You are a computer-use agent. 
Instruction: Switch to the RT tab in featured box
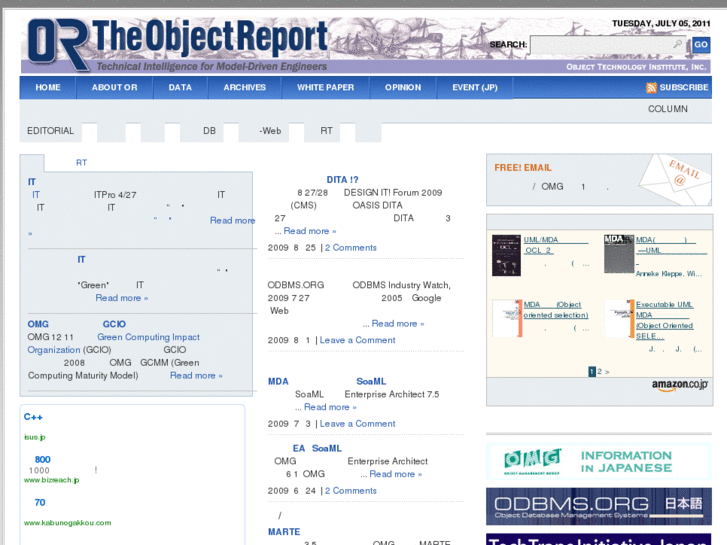click(82, 163)
